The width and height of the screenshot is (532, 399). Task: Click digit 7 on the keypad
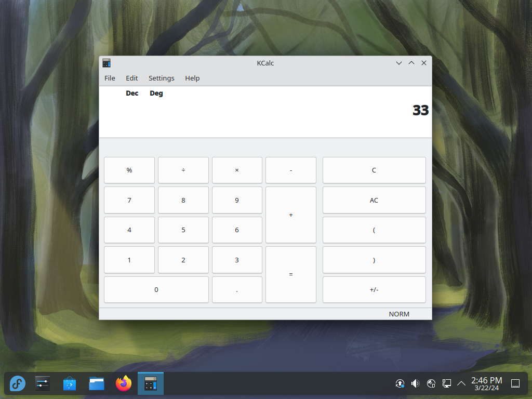[x=129, y=200]
